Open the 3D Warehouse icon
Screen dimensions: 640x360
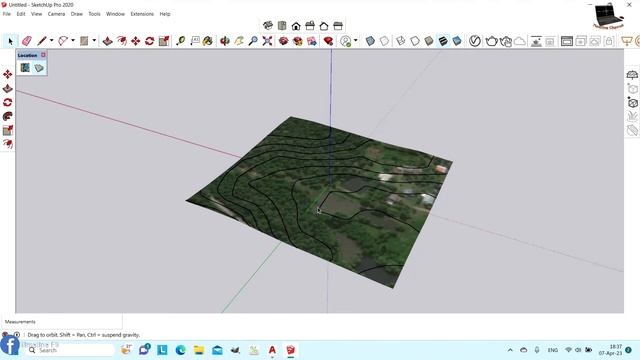click(x=284, y=41)
